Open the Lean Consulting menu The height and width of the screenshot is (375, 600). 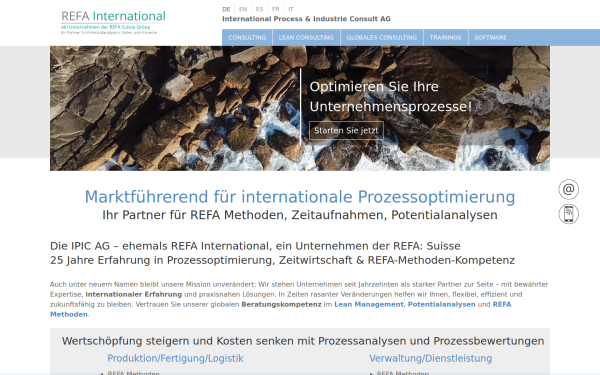tap(306, 38)
